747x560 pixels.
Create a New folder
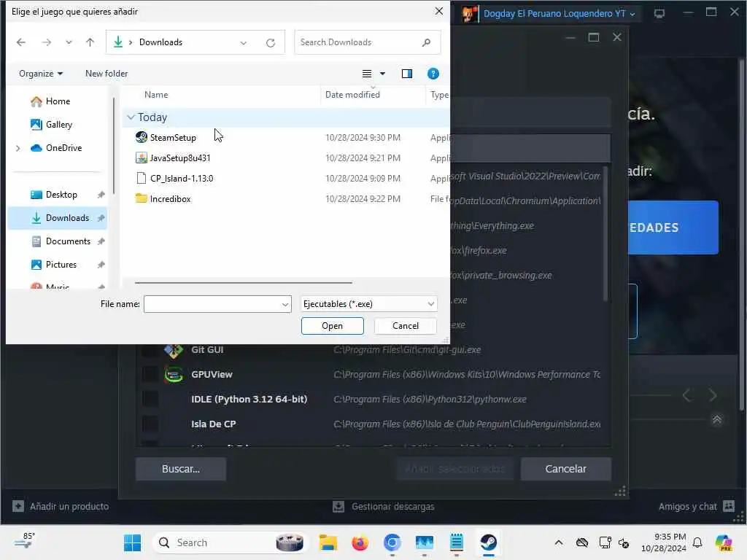(107, 74)
